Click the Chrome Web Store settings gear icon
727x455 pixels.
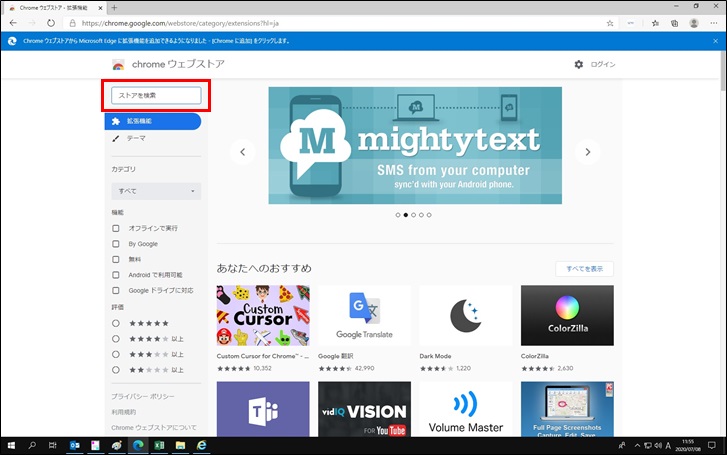click(578, 64)
